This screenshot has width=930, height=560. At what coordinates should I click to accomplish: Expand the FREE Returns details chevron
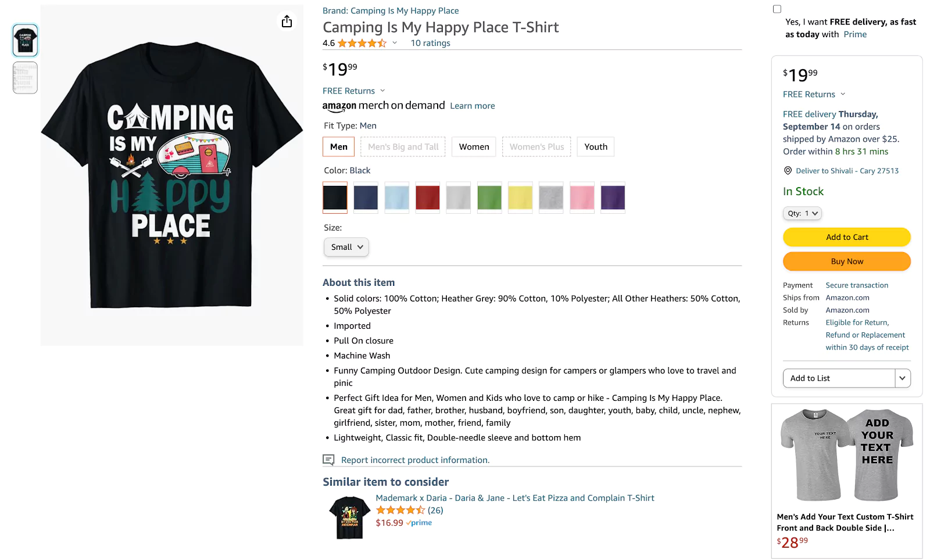pos(382,91)
